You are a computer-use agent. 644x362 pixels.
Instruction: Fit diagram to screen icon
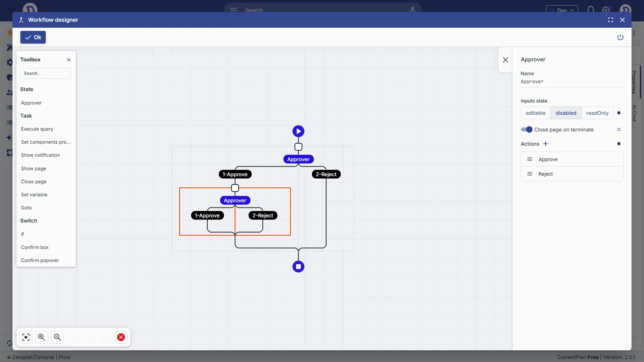(26, 337)
